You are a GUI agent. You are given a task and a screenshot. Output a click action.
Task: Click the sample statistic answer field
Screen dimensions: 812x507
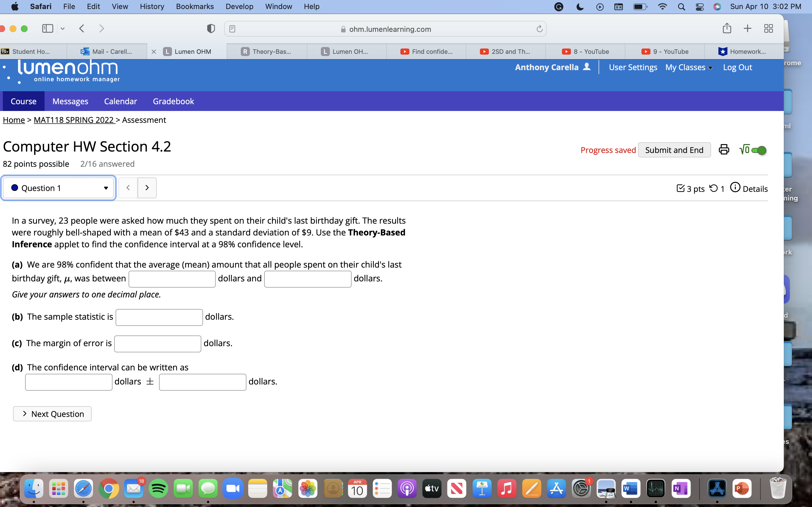(x=159, y=317)
